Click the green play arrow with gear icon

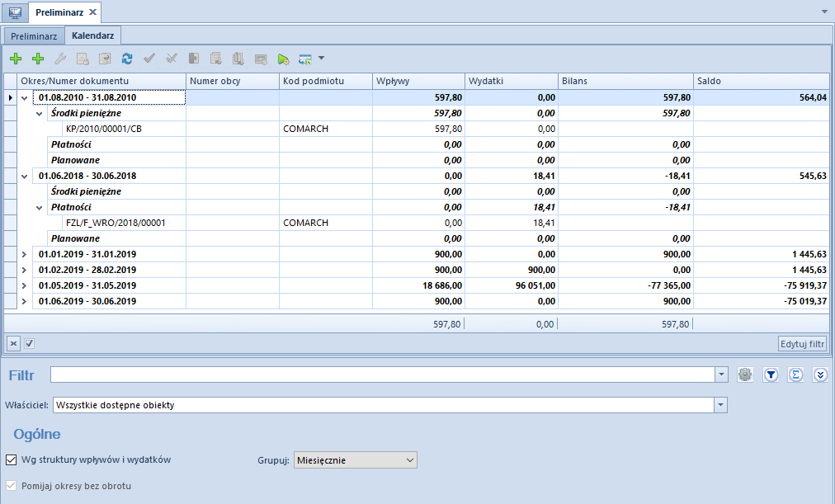283,59
